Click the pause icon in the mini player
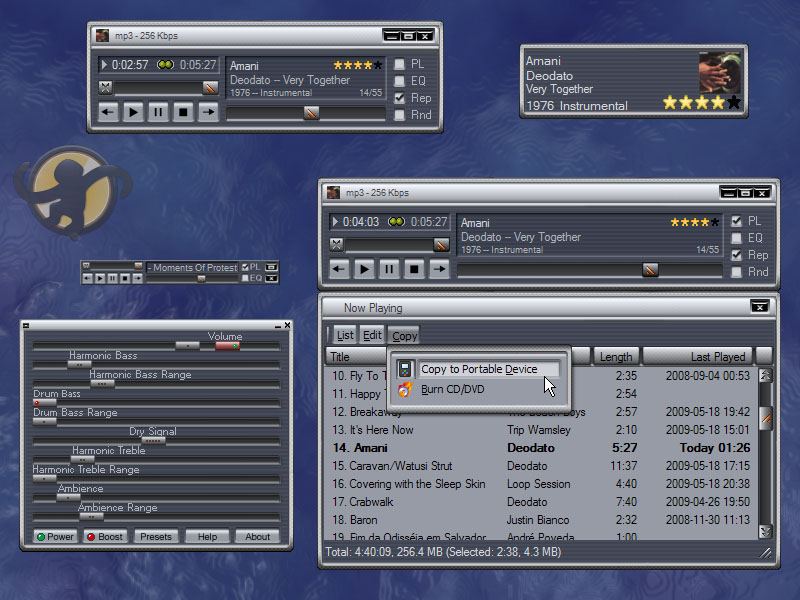 [112, 279]
